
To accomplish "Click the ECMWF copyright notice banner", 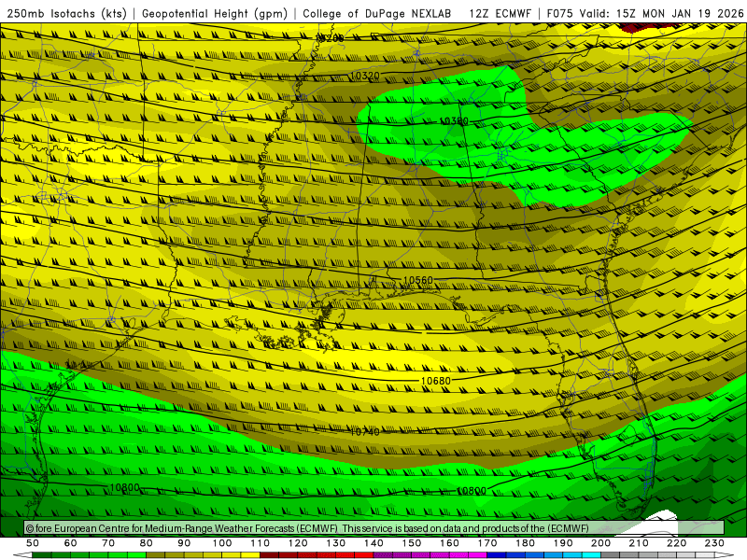I will click(x=374, y=528).
